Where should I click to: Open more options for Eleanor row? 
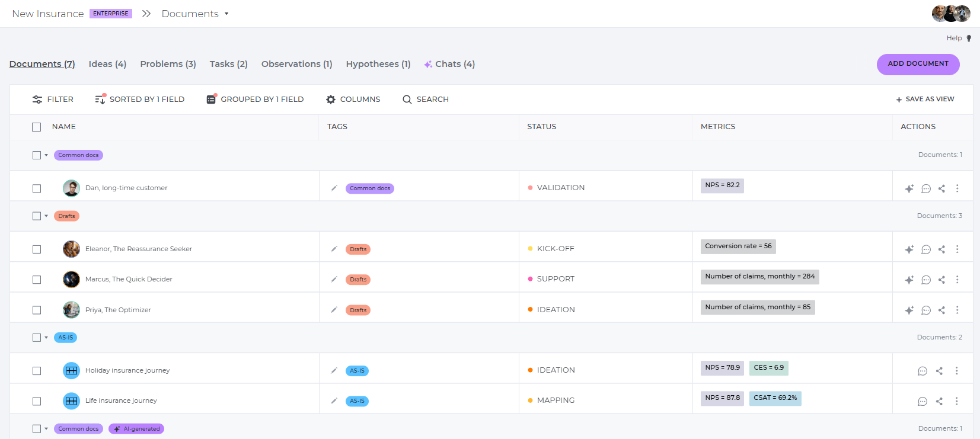pos(957,249)
